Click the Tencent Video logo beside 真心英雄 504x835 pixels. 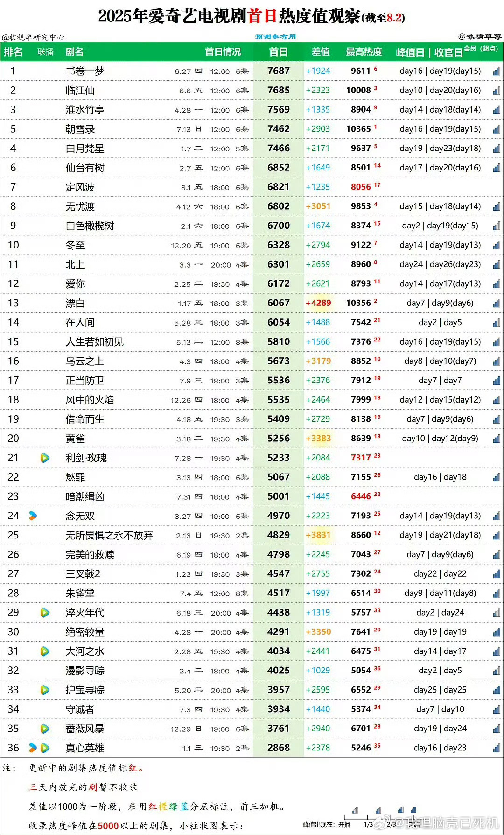[45, 748]
